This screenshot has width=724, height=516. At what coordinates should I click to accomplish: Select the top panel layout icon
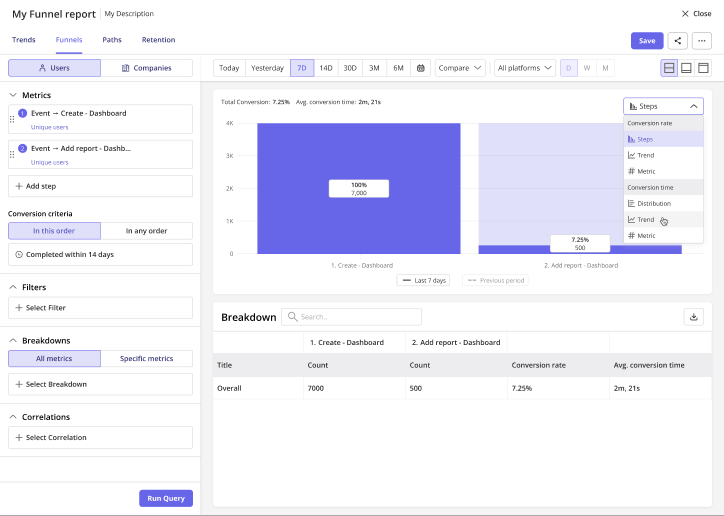pos(703,68)
